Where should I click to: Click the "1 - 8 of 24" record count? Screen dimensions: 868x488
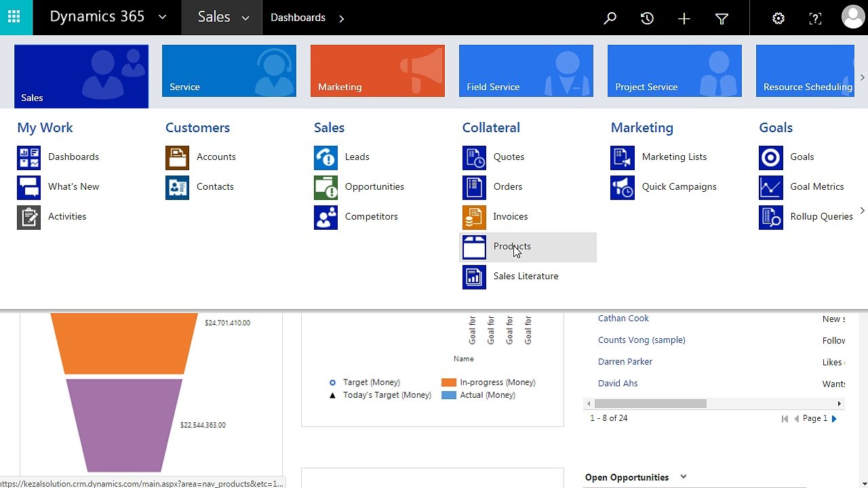click(x=608, y=419)
